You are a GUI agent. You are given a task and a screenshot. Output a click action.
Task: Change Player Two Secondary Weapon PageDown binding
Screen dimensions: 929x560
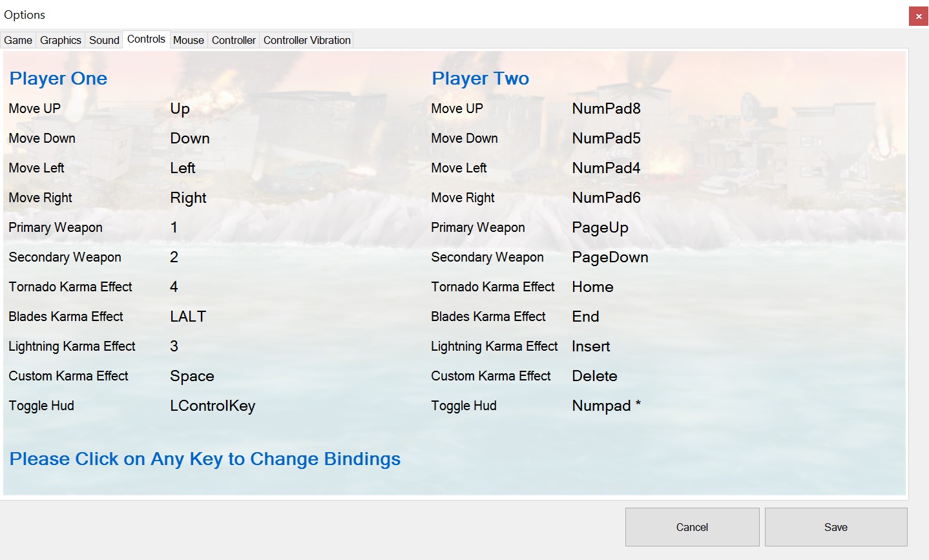(x=610, y=257)
